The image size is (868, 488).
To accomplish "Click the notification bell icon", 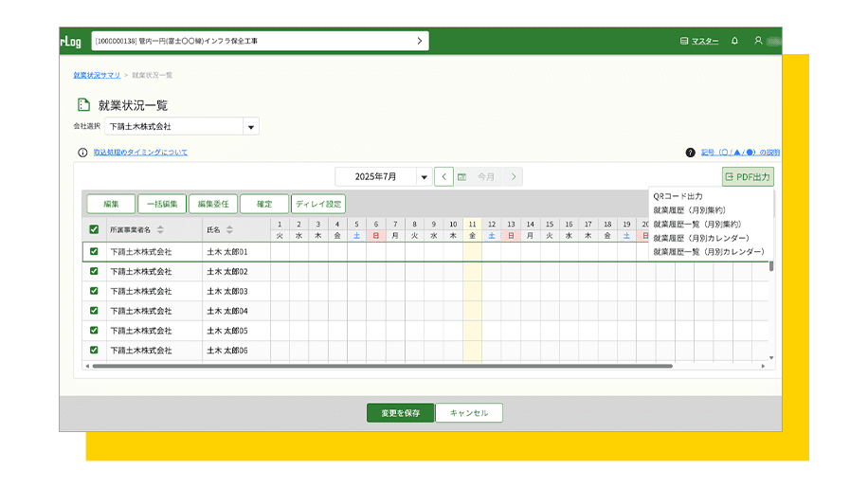I will tap(734, 41).
